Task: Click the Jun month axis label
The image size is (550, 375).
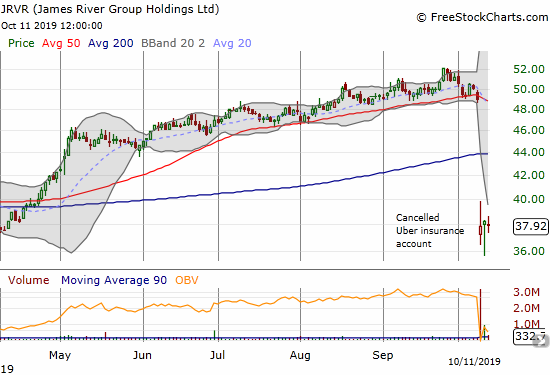Action: 142,355
